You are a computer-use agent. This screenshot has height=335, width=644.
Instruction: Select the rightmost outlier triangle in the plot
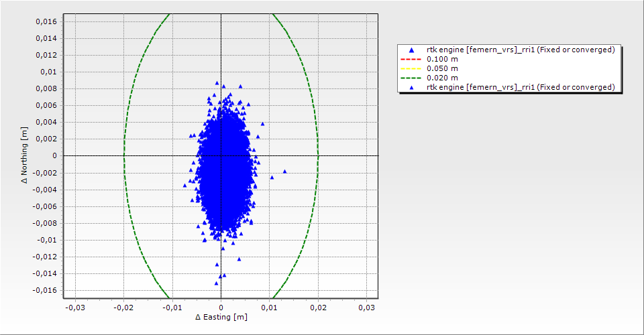(x=284, y=172)
